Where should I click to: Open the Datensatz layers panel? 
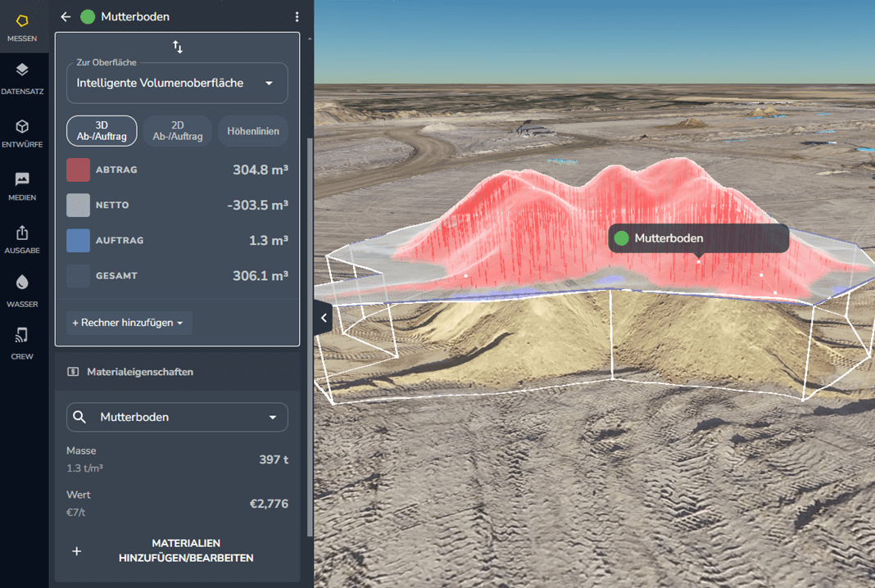pos(22,79)
